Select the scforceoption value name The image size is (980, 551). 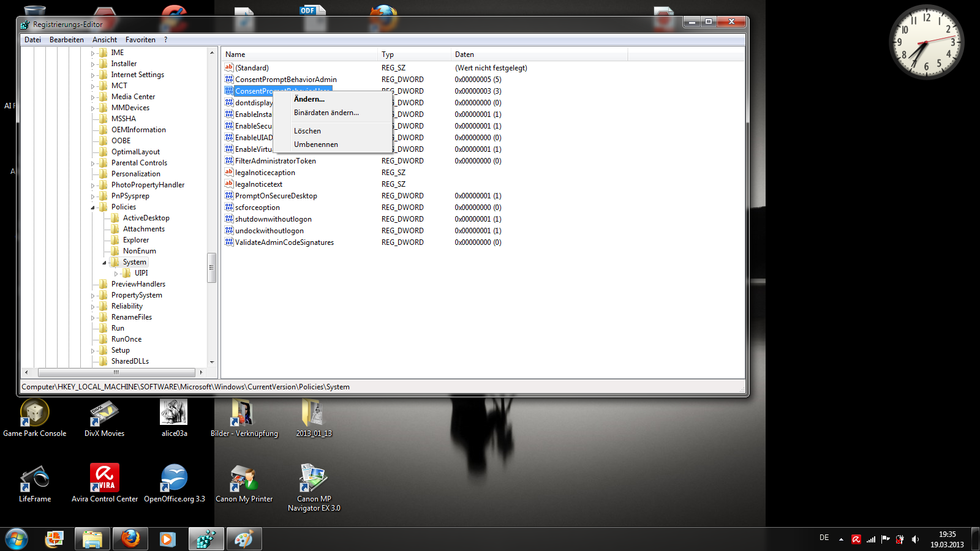click(257, 208)
